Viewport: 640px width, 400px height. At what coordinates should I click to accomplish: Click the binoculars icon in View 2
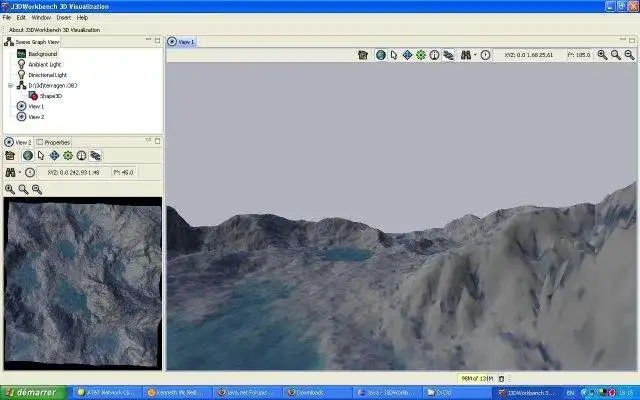10,173
